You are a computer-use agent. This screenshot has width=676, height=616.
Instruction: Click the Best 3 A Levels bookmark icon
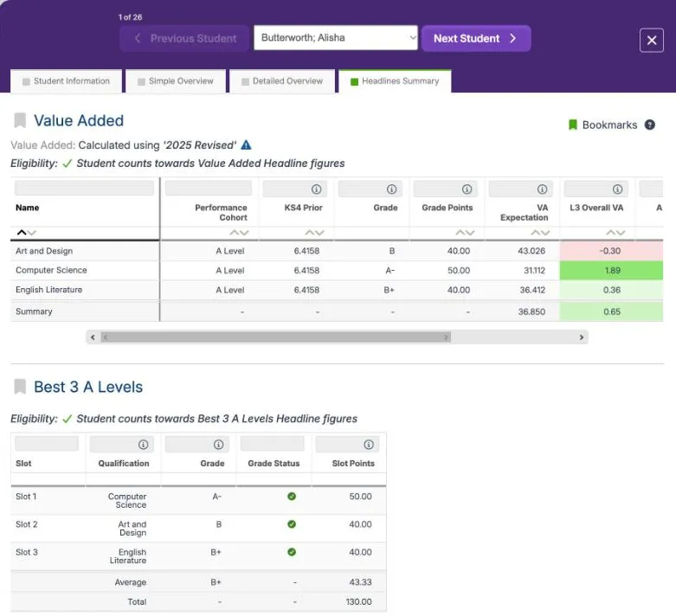(x=20, y=387)
